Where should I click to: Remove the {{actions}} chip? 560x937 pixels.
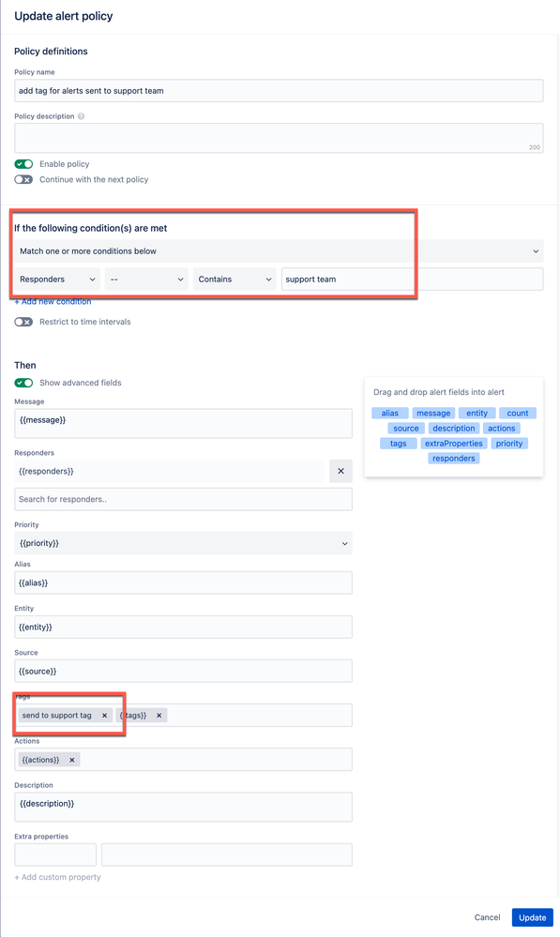point(71,760)
